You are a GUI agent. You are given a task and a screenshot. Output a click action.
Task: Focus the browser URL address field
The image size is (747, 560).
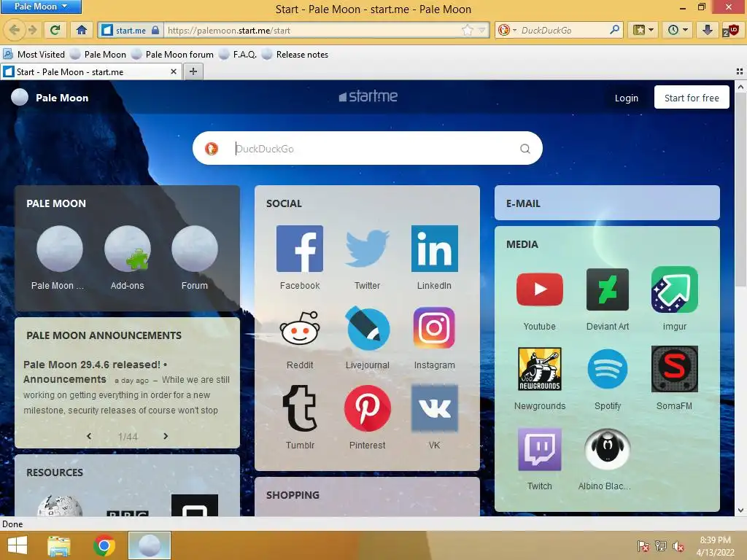click(312, 30)
